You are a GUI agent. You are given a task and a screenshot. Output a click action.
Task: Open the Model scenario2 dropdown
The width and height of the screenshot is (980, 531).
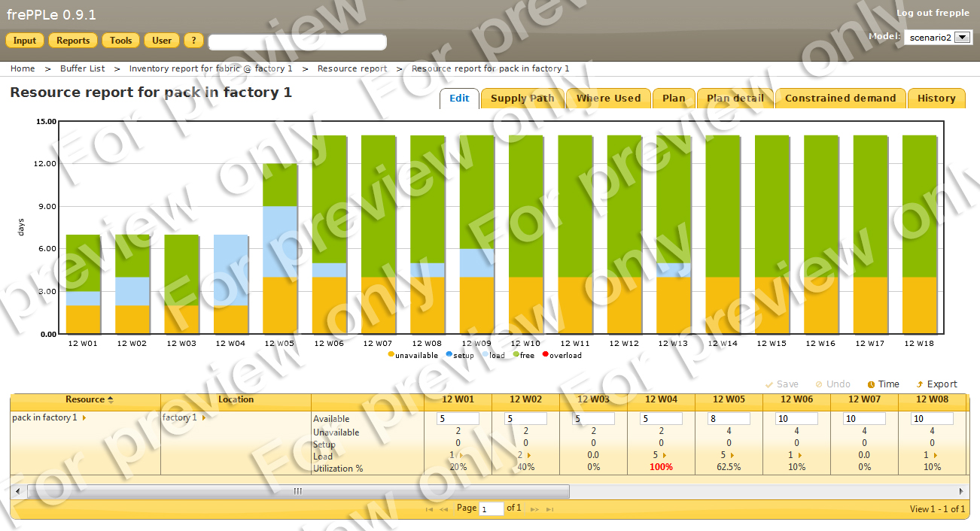tap(962, 38)
